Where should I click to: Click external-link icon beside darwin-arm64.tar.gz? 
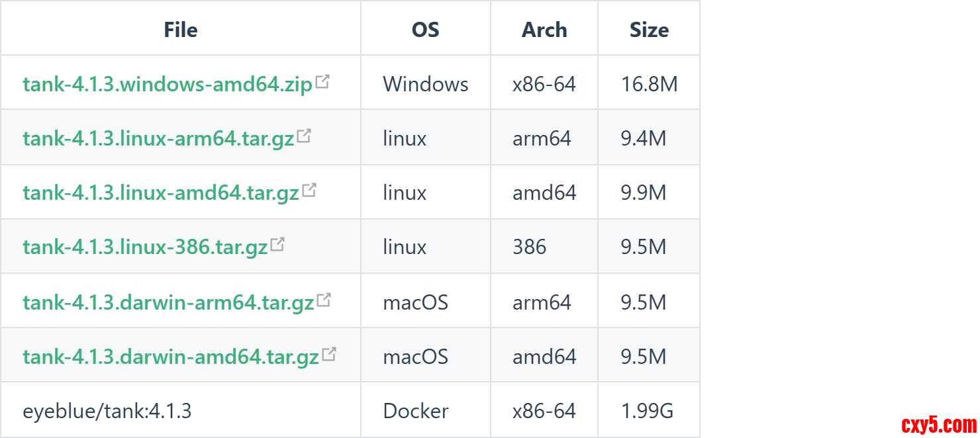[324, 300]
